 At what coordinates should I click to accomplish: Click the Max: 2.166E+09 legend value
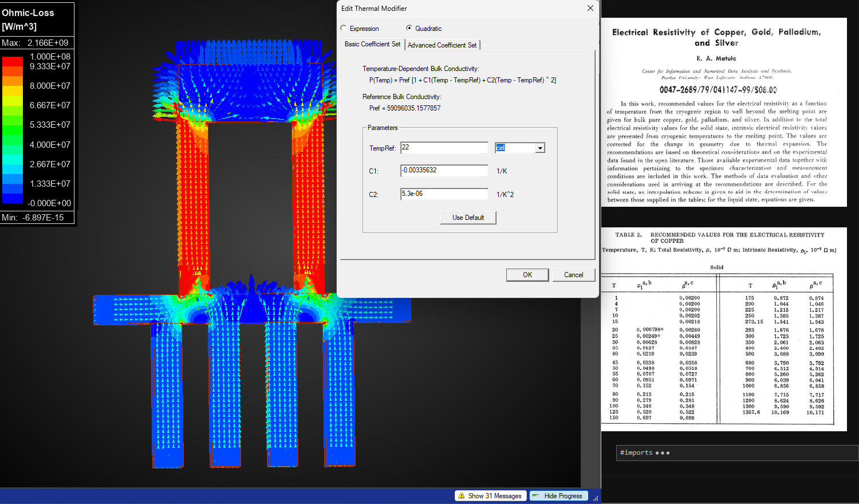tap(35, 43)
